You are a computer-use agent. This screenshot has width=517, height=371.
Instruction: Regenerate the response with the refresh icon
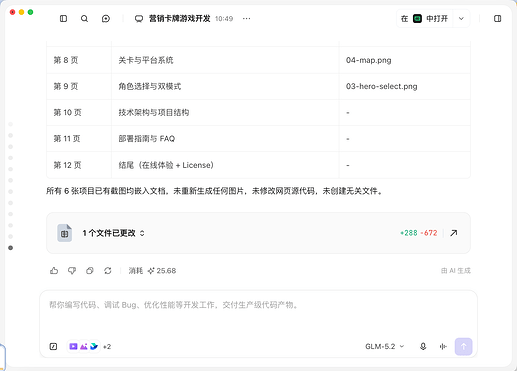point(107,271)
